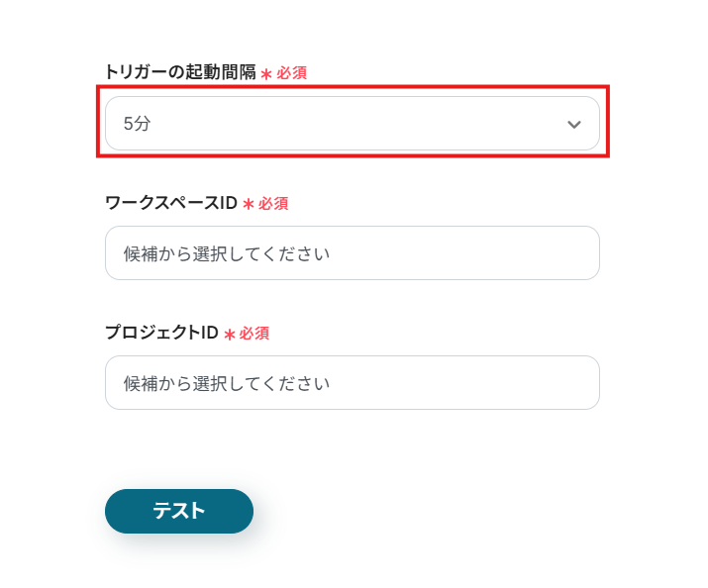This screenshot has height=588, width=708.
Task: Click the ワークスペースID field label
Action: 170,203
